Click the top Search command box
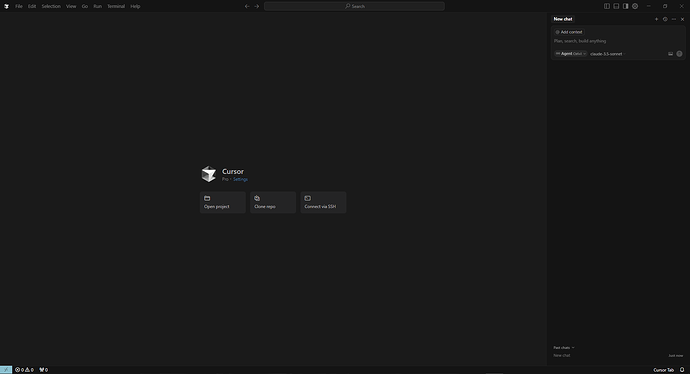Image resolution: width=690 pixels, height=374 pixels. pyautogui.click(x=354, y=6)
